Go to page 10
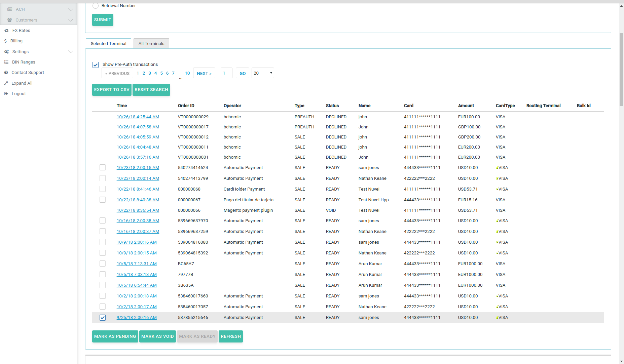 (187, 73)
